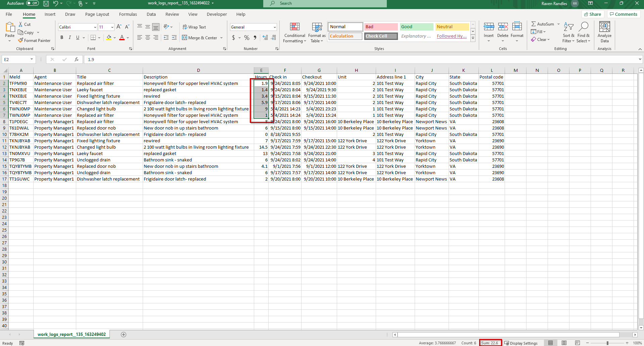Click the Format Painter brush icon
The image size is (644, 346).
[21, 40]
